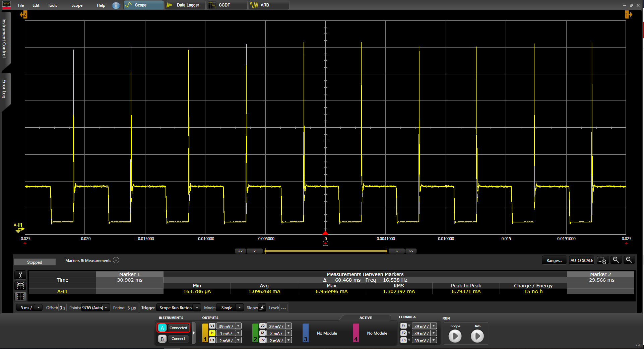Screen dimensions: 644x349
Task: Toggle the P2 power trace
Action: tap(262, 340)
